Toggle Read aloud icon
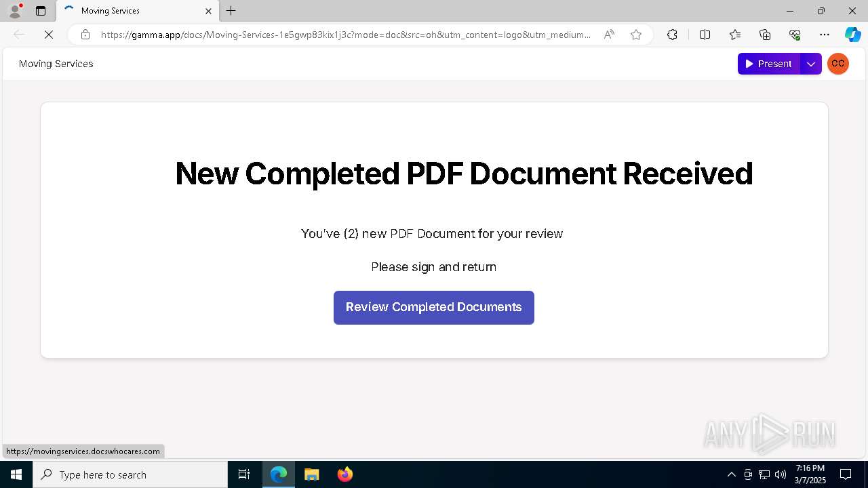Viewport: 868px width, 488px height. click(x=609, y=35)
